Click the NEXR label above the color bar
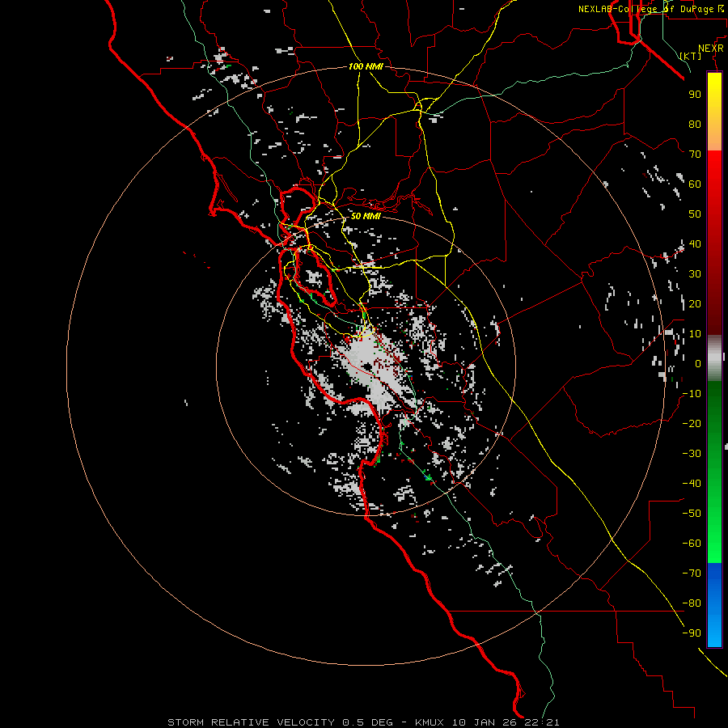Image resolution: width=728 pixels, height=728 pixels. coord(711,49)
